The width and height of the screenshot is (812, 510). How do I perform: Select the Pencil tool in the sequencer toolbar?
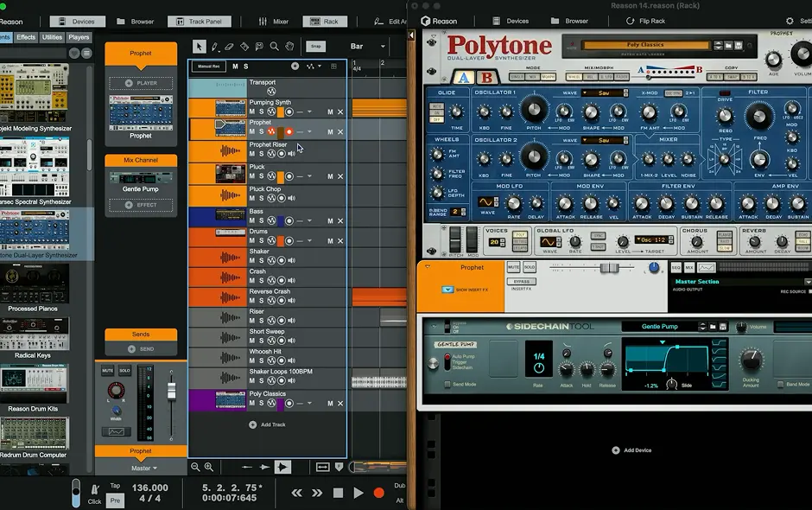tap(214, 47)
